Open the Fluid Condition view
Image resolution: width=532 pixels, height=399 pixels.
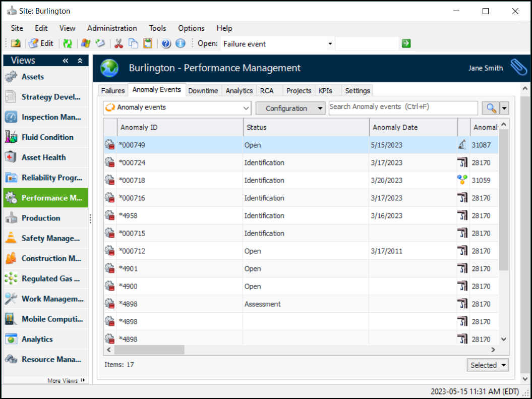47,137
